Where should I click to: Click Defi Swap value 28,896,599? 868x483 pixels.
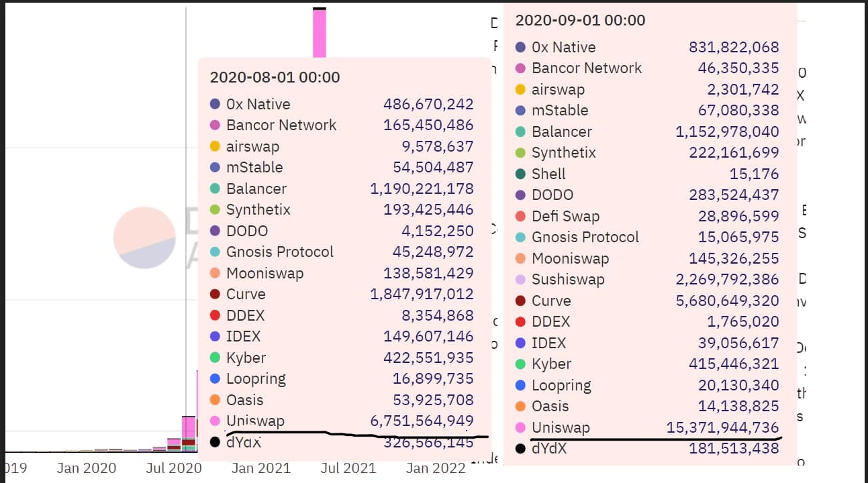pyautogui.click(x=738, y=216)
